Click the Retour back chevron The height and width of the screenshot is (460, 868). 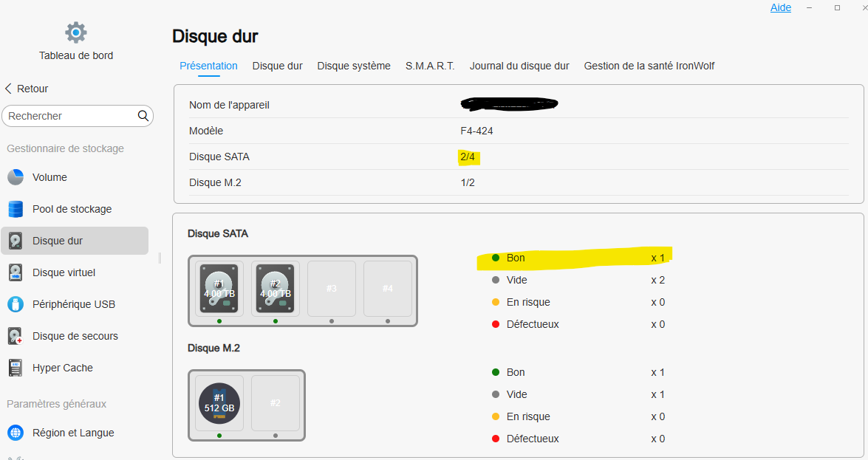coord(8,89)
